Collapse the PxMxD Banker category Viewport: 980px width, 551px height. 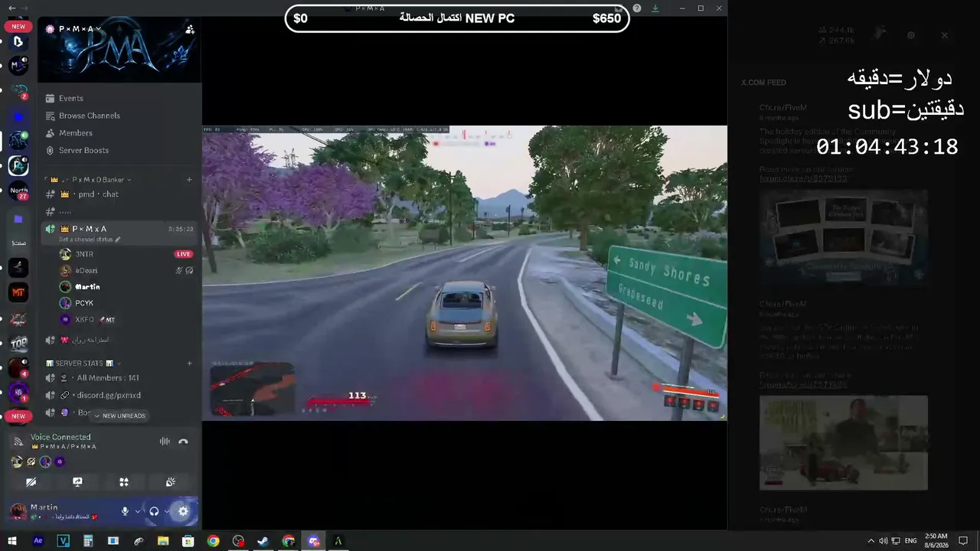[x=90, y=180]
